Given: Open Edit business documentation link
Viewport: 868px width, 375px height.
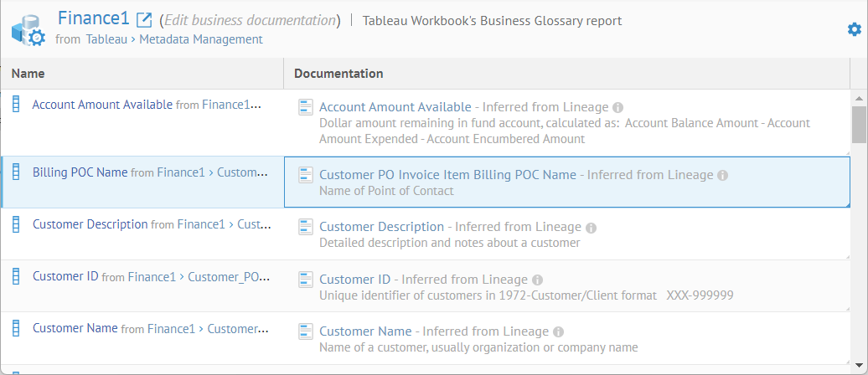Looking at the screenshot, I should 250,21.
